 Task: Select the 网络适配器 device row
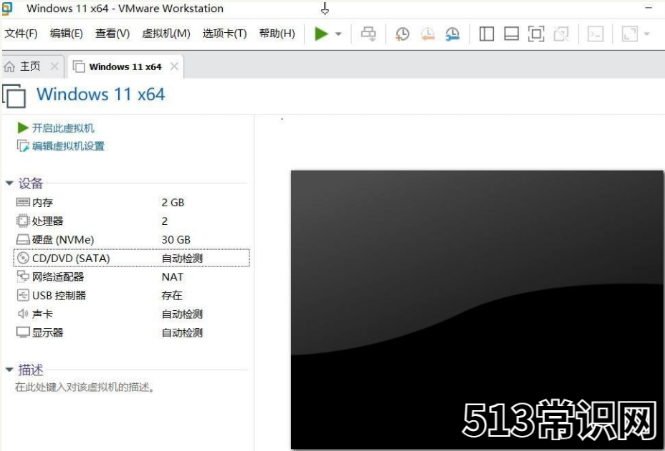point(131,277)
